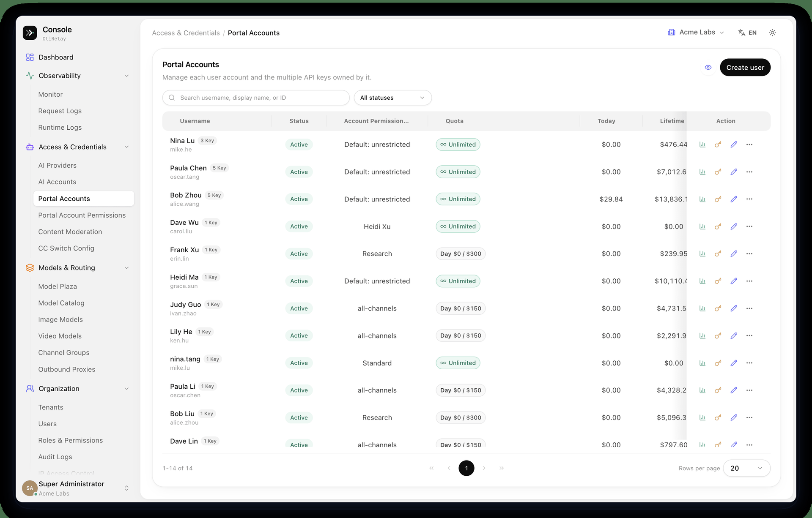Select page 1 pagination button

point(466,468)
